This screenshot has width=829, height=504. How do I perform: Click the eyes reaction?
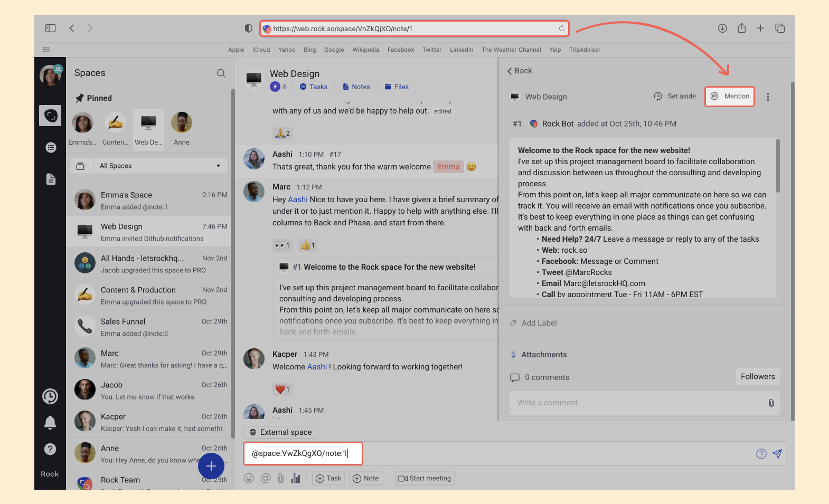coord(282,245)
